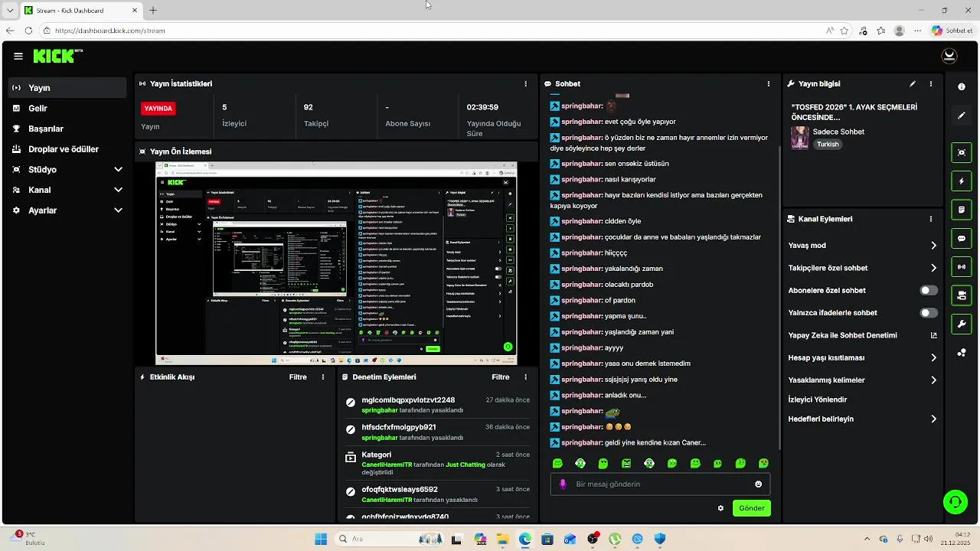Open the green support chat bubble
980x551 pixels.
point(955,502)
